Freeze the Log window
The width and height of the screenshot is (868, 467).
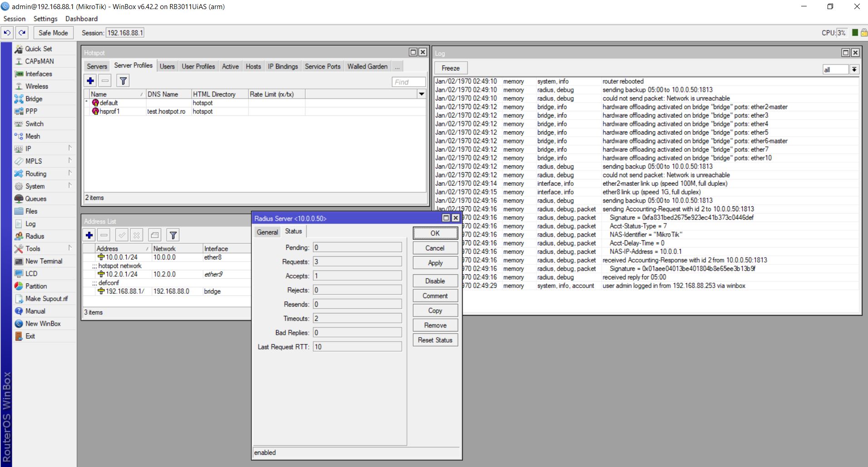pyautogui.click(x=451, y=68)
